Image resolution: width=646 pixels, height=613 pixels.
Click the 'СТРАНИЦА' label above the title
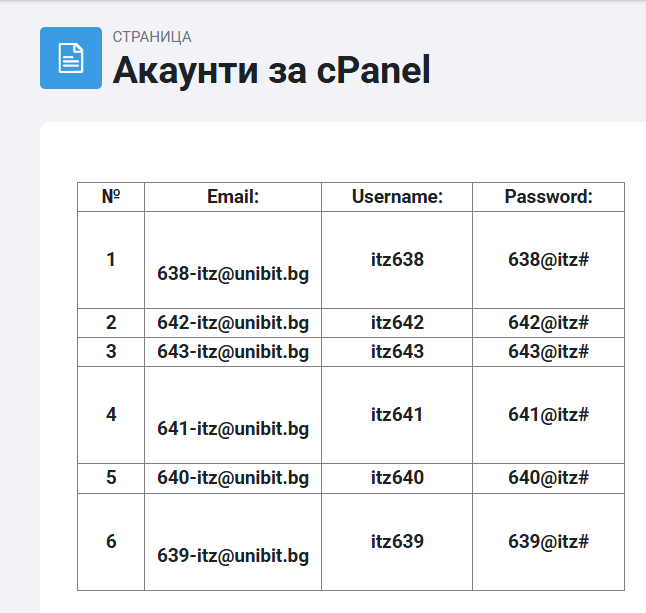pyautogui.click(x=152, y=37)
